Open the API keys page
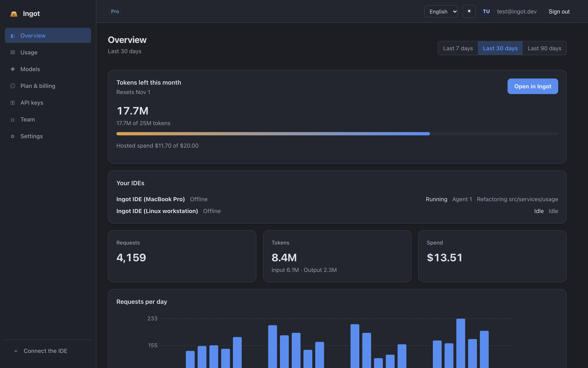 click(48, 103)
